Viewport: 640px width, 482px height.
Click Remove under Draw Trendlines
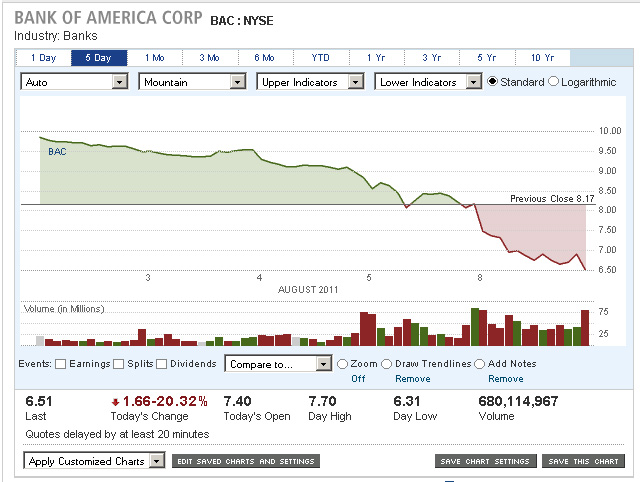(413, 379)
